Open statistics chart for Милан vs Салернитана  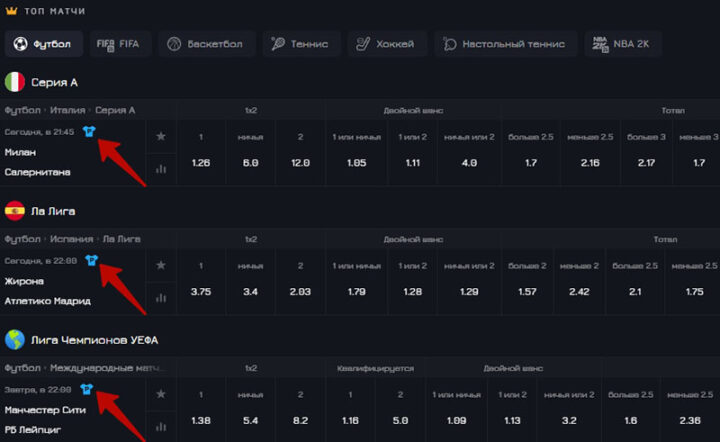click(160, 168)
